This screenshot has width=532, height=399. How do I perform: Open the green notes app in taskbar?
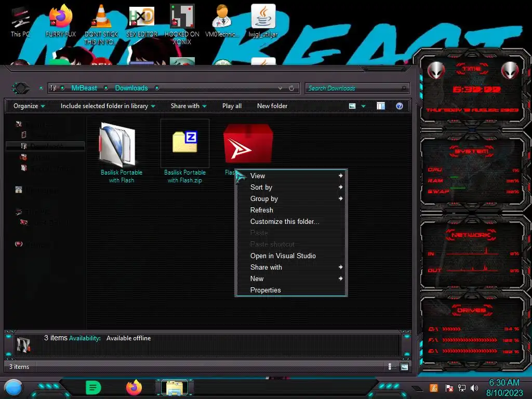[x=94, y=388]
